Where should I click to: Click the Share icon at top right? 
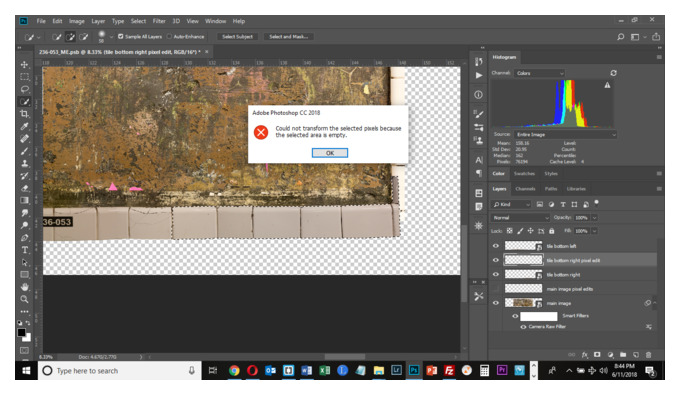point(656,37)
